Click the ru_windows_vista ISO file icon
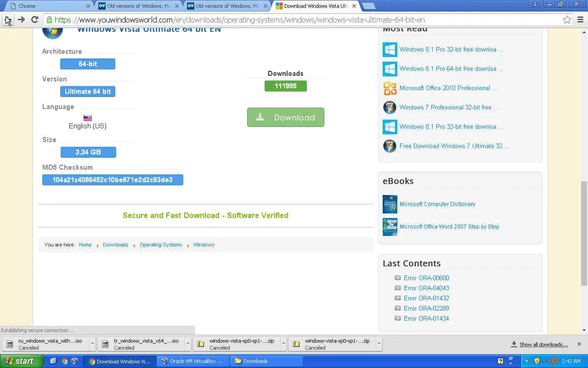588x368 pixels. (10, 344)
